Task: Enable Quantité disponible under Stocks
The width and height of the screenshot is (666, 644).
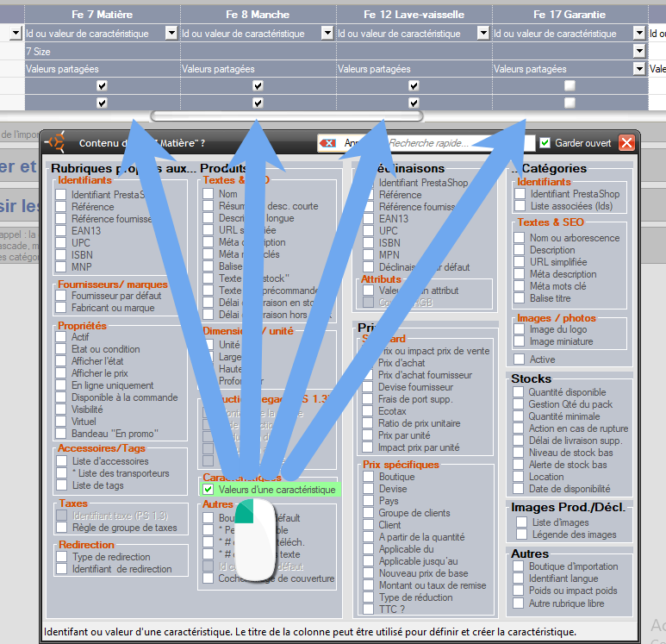Action: (x=517, y=392)
